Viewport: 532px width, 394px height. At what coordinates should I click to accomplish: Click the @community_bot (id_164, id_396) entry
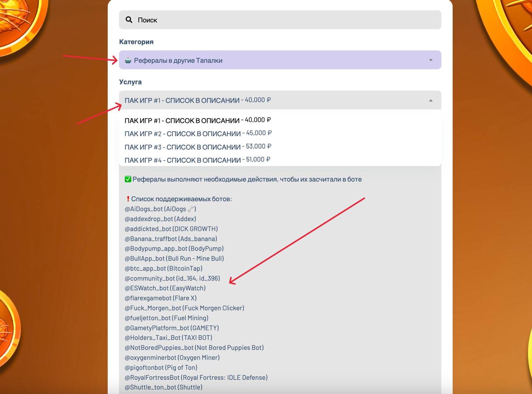coord(172,278)
